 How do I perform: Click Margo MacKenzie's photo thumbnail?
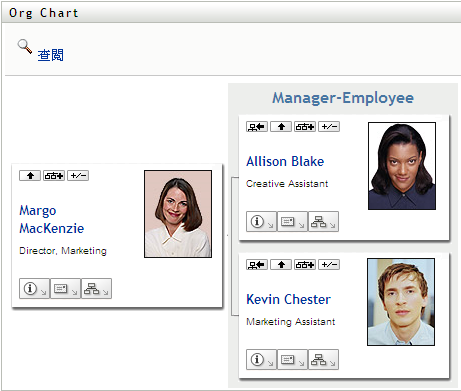tap(178, 214)
